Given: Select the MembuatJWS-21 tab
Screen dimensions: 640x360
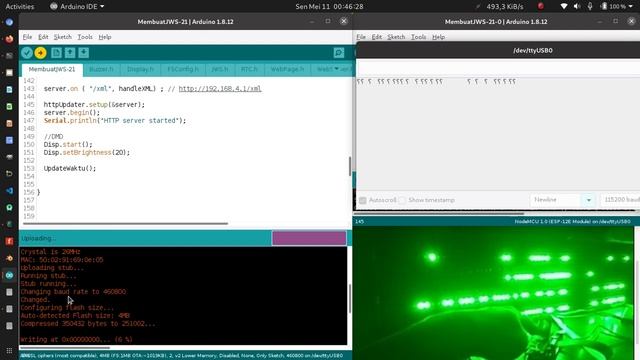Looking at the screenshot, I should pyautogui.click(x=52, y=69).
